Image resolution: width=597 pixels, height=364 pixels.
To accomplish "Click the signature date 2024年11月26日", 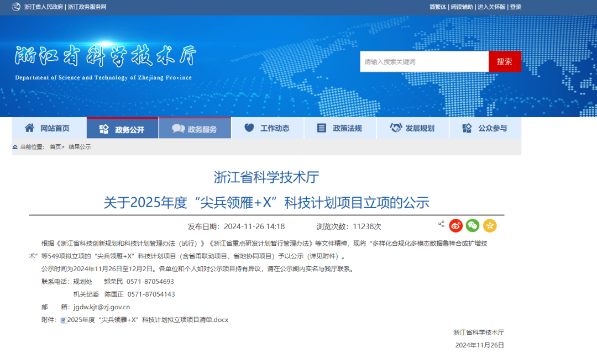I will click(480, 345).
